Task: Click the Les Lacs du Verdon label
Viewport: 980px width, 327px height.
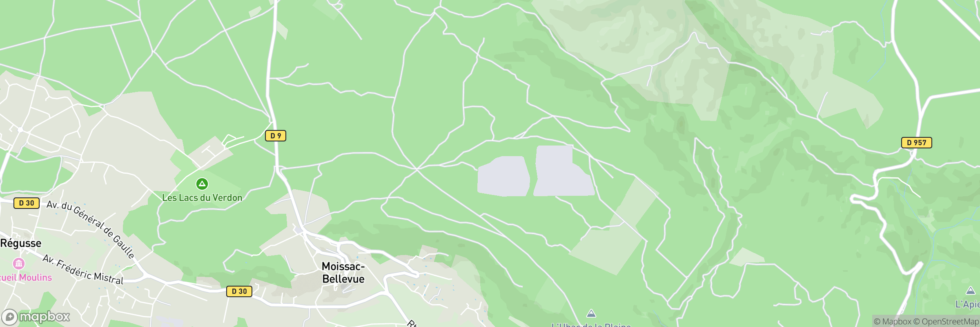Action: (x=202, y=198)
